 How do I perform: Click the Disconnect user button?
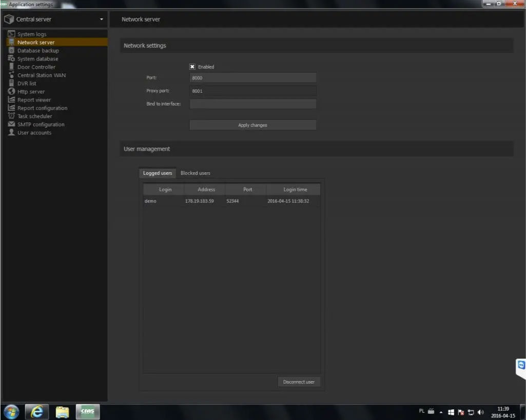tap(299, 382)
